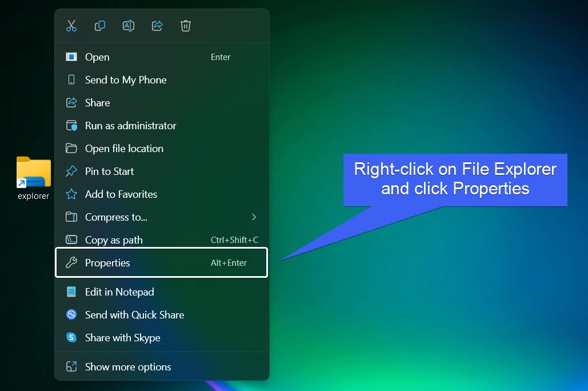Click the Ctrl+Shift+C shortcut text
Image resolution: width=588 pixels, height=391 pixels.
pos(234,240)
